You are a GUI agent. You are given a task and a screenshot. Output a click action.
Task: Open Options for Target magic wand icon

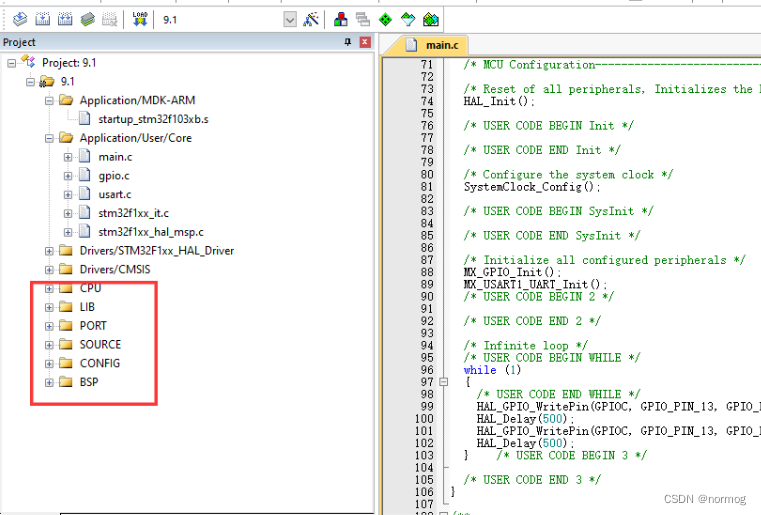(311, 19)
